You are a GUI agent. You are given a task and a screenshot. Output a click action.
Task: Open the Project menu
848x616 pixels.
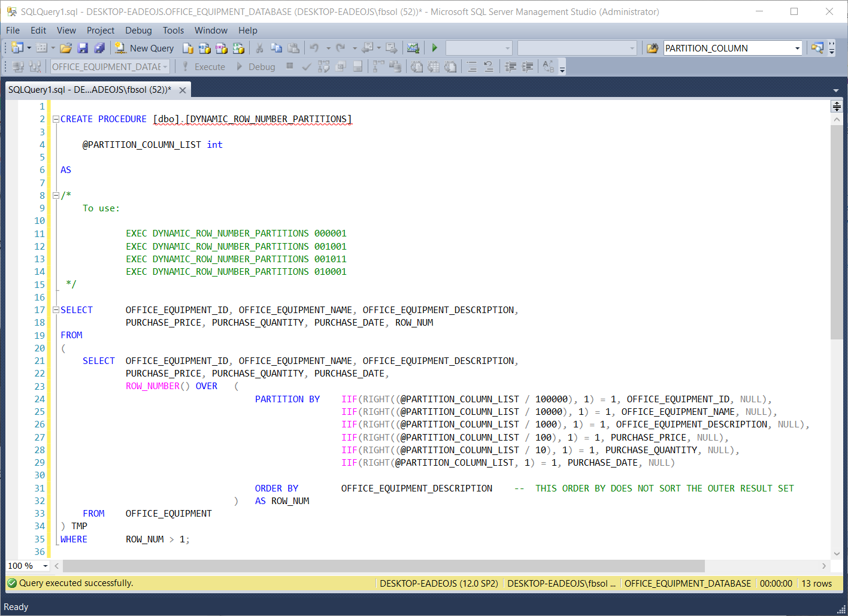100,31
